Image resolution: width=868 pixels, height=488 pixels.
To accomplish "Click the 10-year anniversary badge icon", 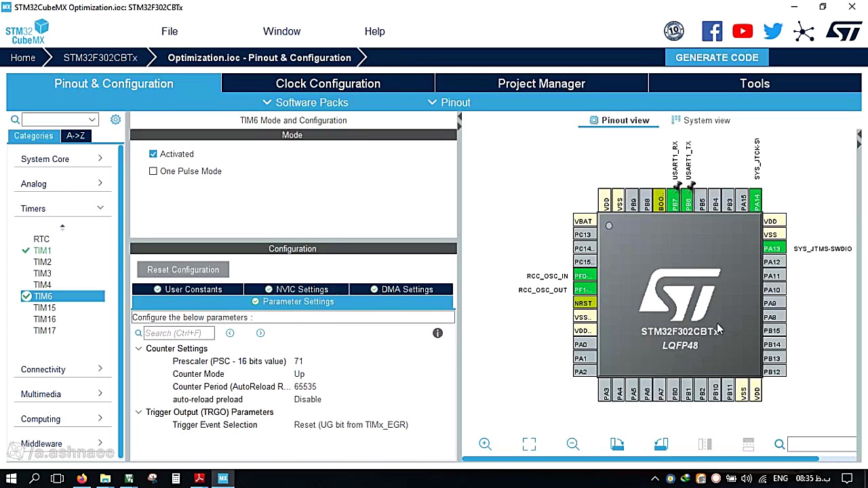I will [x=674, y=30].
